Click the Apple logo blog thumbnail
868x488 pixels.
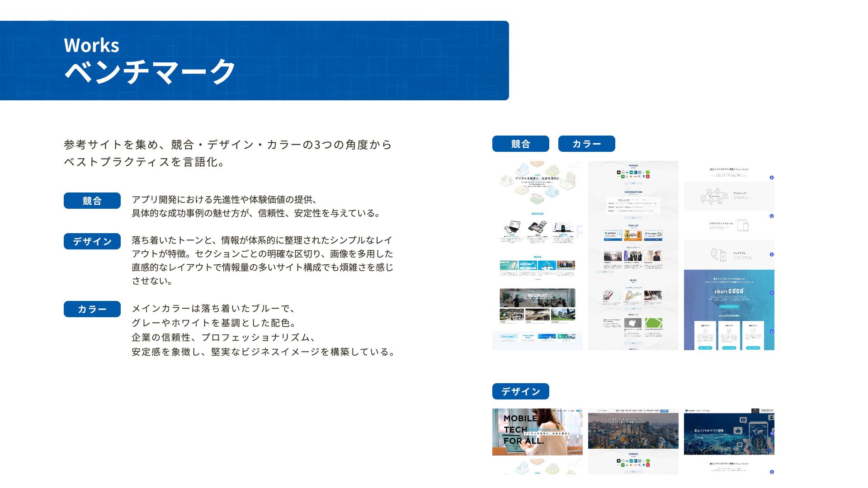pyautogui.click(x=632, y=323)
